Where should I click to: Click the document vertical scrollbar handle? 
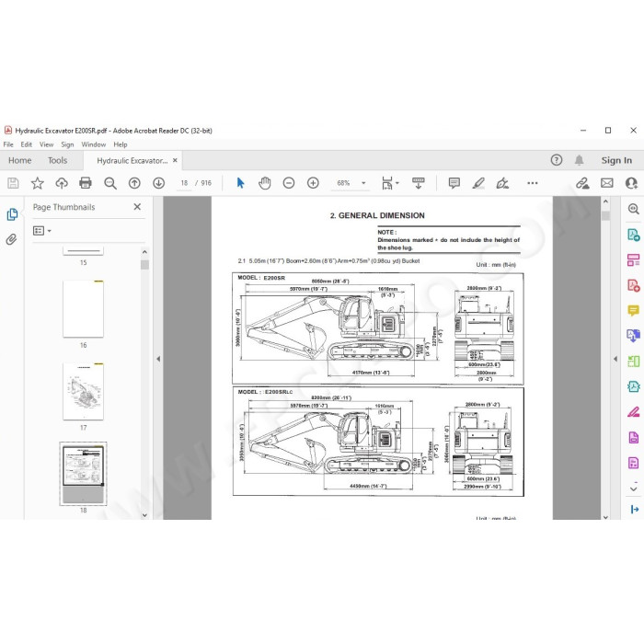(x=605, y=216)
